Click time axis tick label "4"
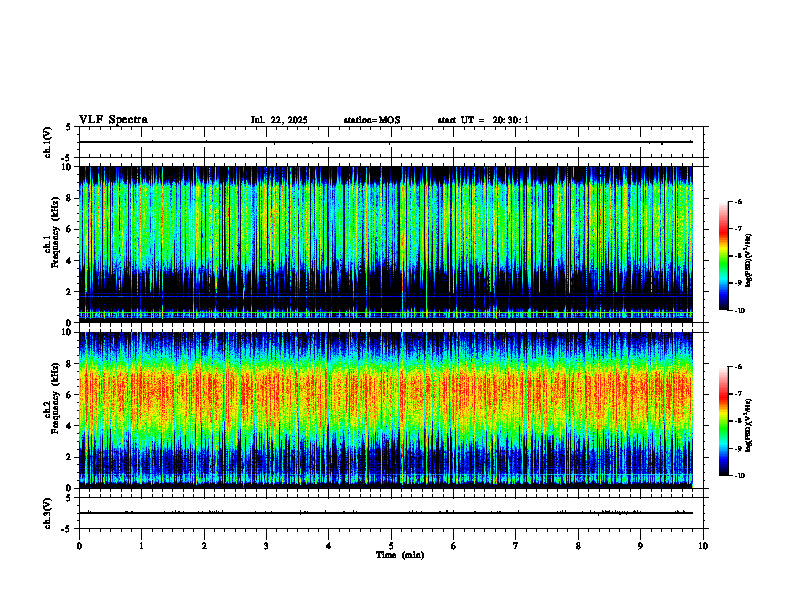The image size is (792, 612). (x=329, y=546)
